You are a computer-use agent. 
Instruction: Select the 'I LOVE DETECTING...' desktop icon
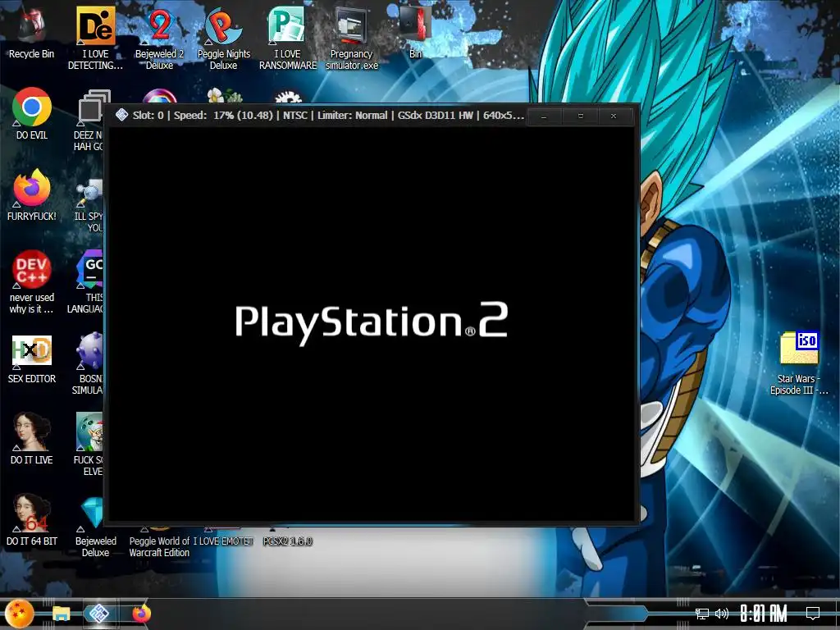click(95, 38)
